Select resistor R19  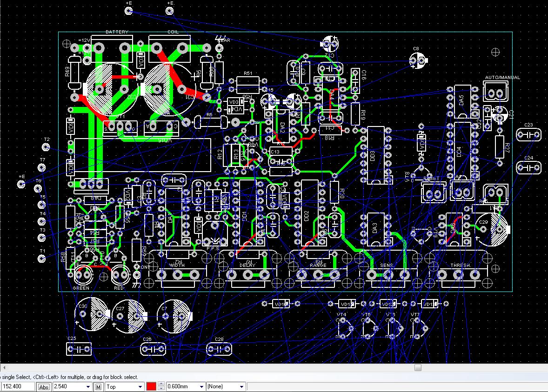(355, 113)
